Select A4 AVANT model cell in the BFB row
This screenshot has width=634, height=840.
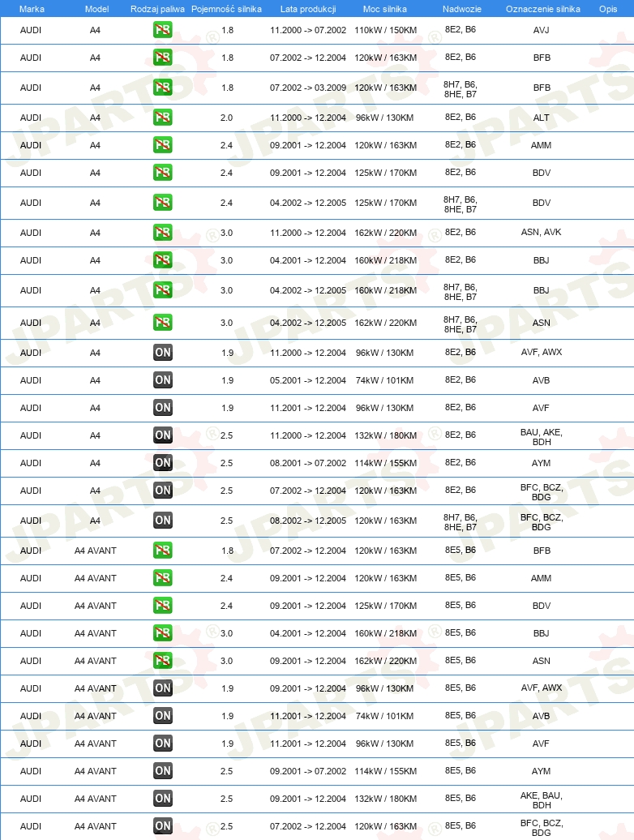point(96,551)
